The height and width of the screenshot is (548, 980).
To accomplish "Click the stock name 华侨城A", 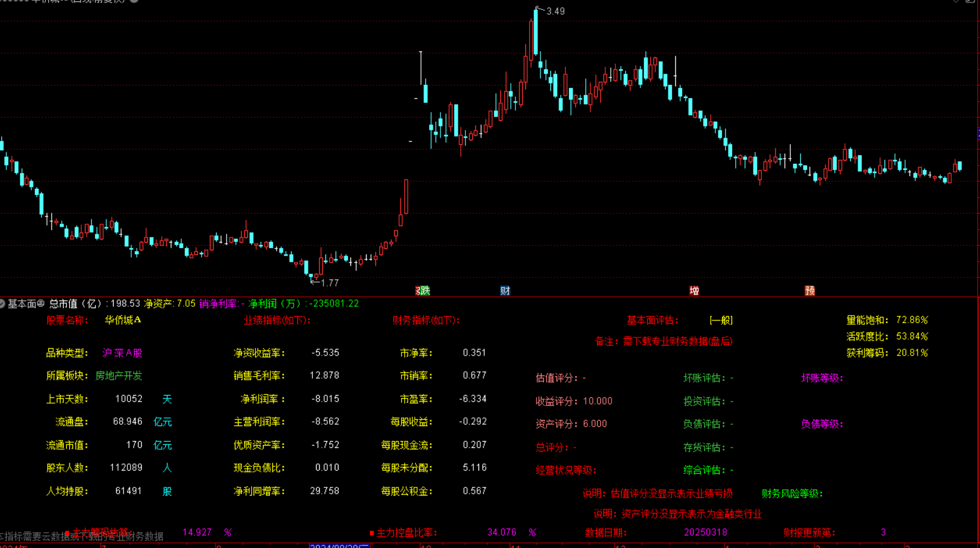I will click(x=123, y=320).
